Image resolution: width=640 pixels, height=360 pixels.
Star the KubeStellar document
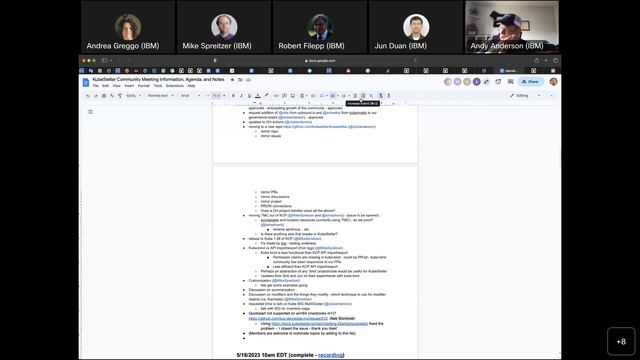pos(232,80)
